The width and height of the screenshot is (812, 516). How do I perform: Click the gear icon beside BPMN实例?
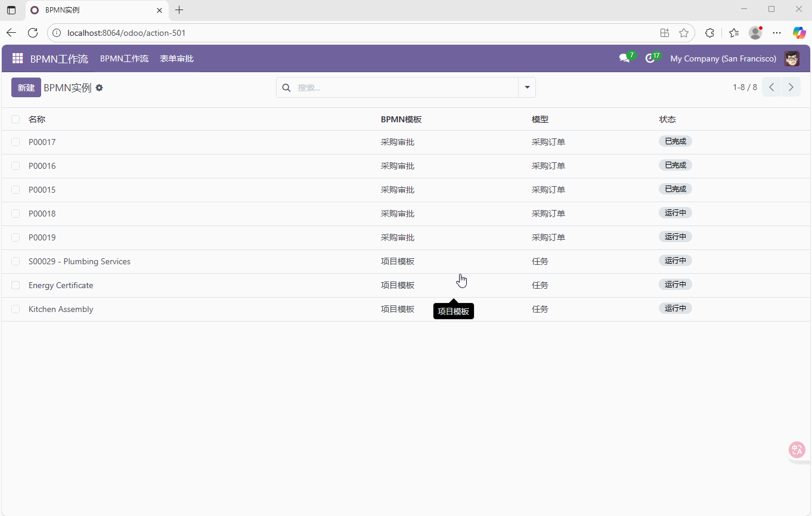(100, 88)
